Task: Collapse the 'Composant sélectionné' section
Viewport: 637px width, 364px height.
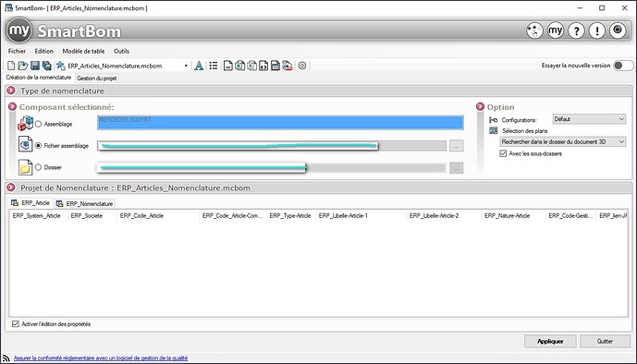Action: tap(13, 107)
